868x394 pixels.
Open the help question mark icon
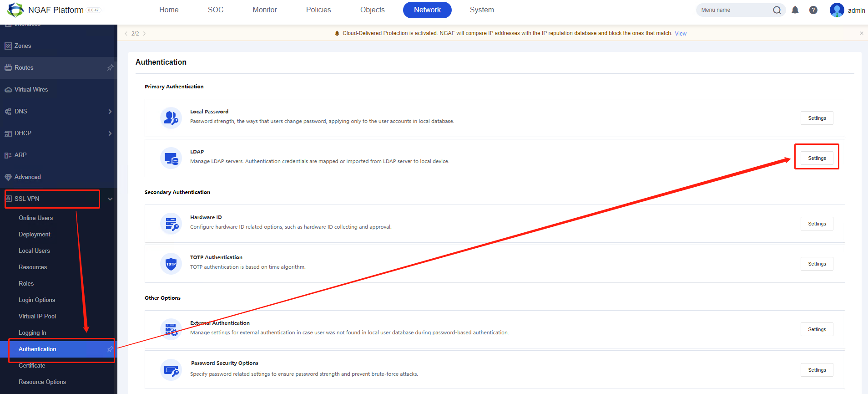[x=813, y=10]
